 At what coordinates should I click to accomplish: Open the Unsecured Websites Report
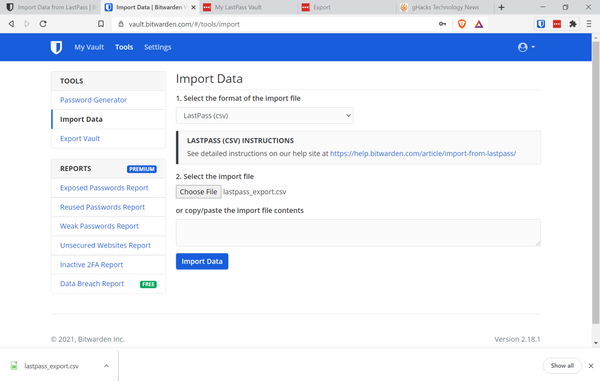[105, 245]
